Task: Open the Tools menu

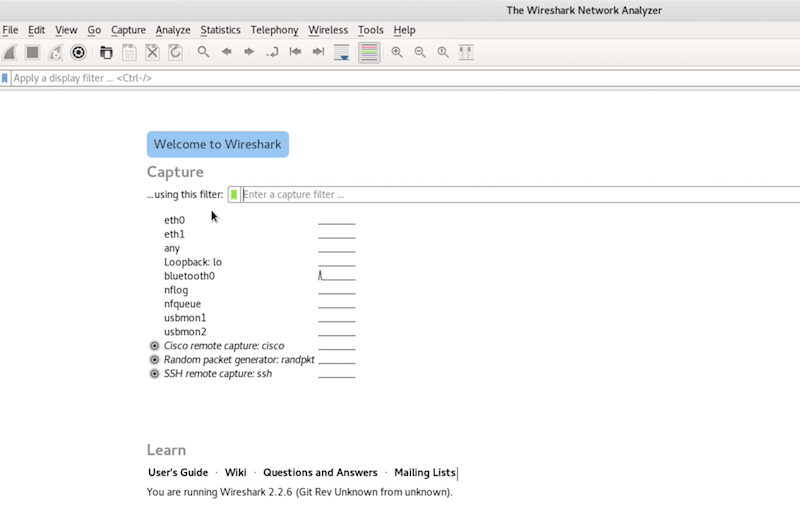Action: click(370, 30)
